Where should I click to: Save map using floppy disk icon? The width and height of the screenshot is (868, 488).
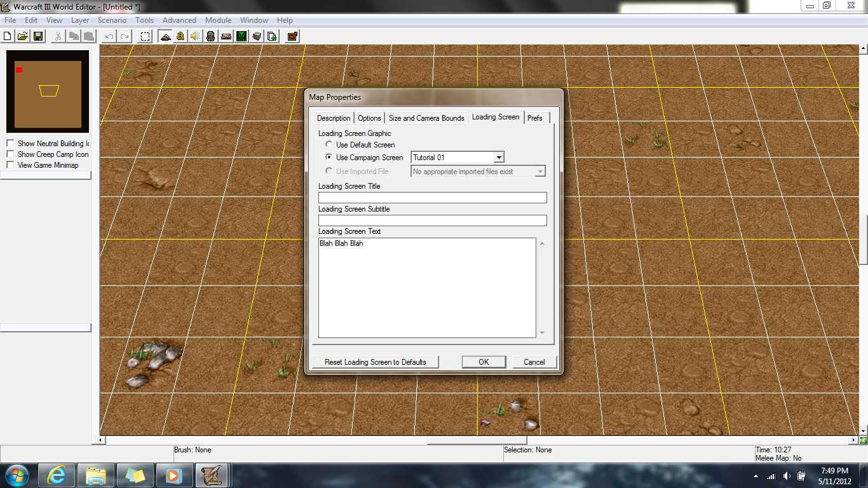(x=38, y=36)
